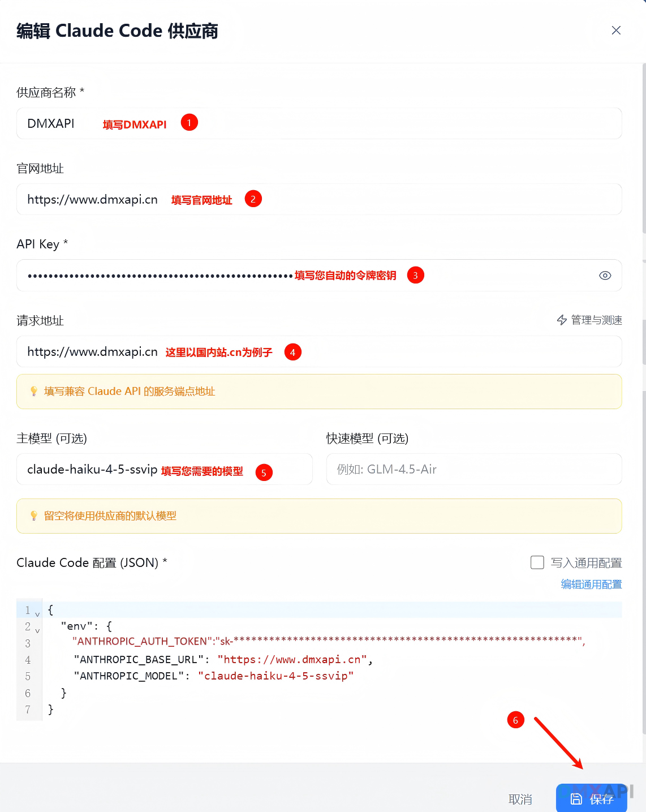Screen dimensions: 646x812
Task: Click the 供应商名称 input field
Action: 396,124
